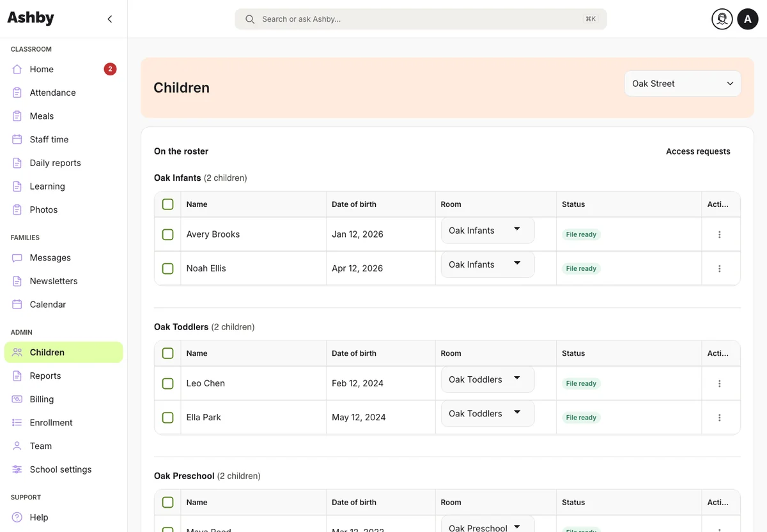Navigate to Billing
Image resolution: width=767 pixels, height=532 pixels.
pos(63,399)
